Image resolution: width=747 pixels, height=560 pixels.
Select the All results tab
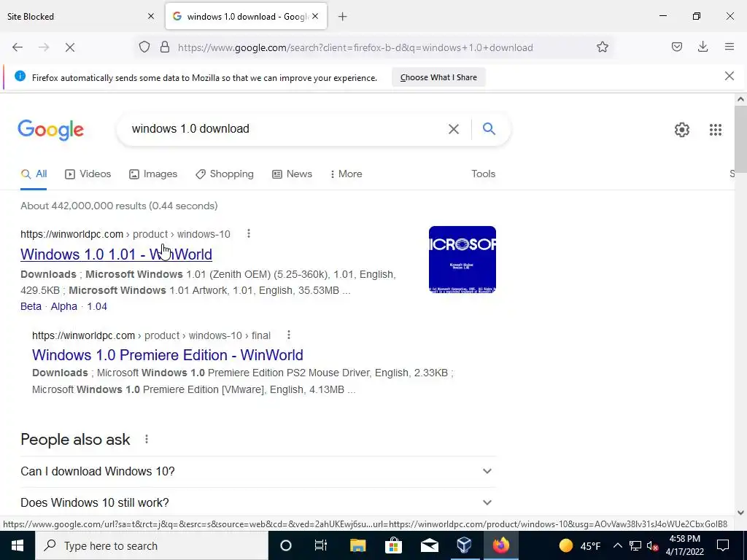pos(34,174)
